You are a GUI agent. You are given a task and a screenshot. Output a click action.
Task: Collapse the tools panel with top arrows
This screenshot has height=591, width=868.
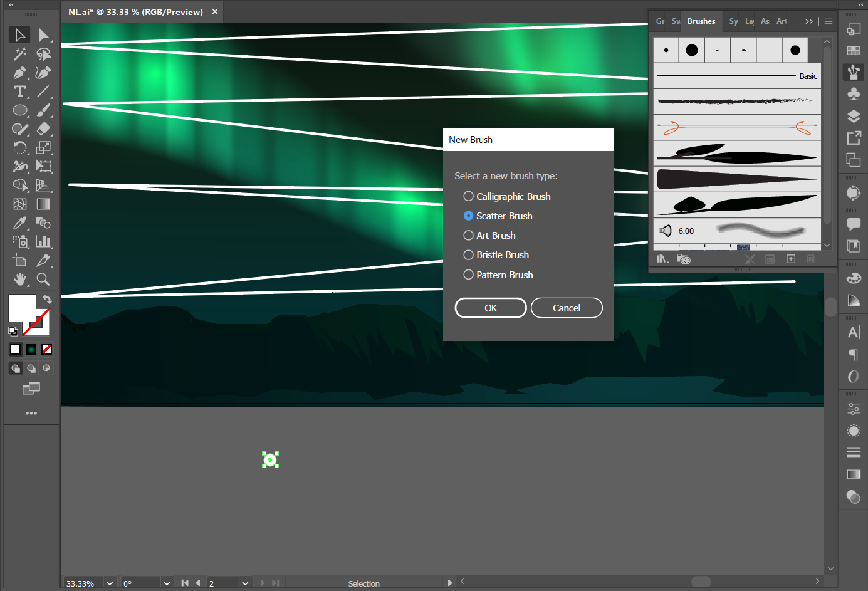tap(11, 4)
